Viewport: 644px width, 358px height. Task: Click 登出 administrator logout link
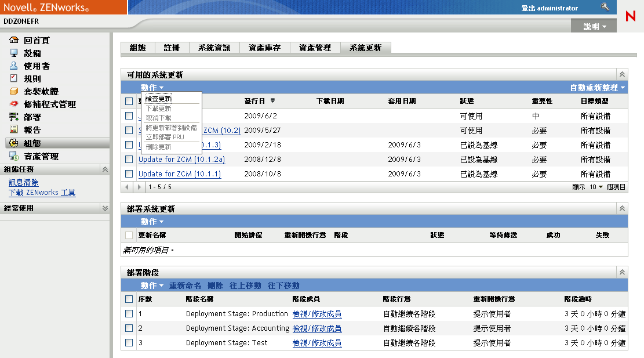tap(550, 8)
